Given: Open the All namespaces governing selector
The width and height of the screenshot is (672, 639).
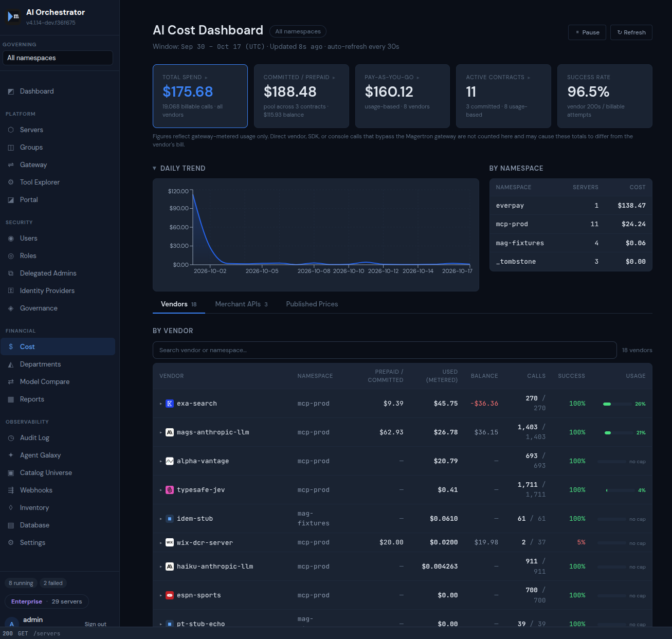Looking at the screenshot, I should point(58,58).
